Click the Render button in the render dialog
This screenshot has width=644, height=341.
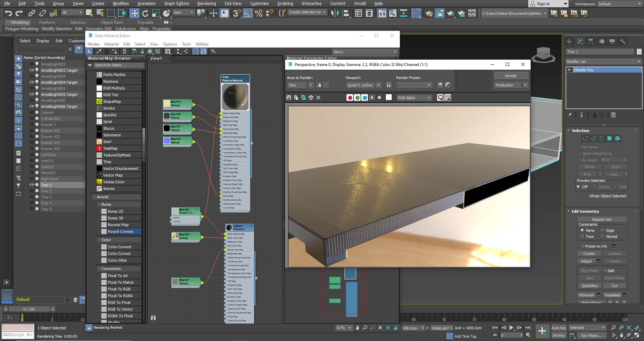511,75
